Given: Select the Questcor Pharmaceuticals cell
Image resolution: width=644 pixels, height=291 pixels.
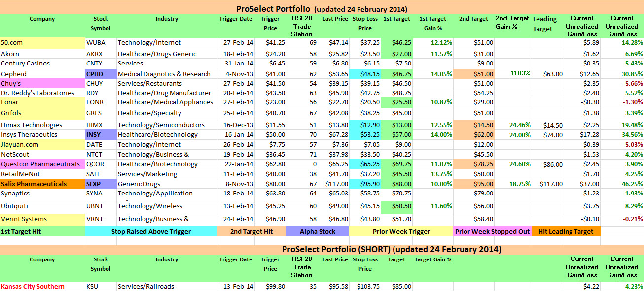Looking at the screenshot, I should click(x=42, y=164).
